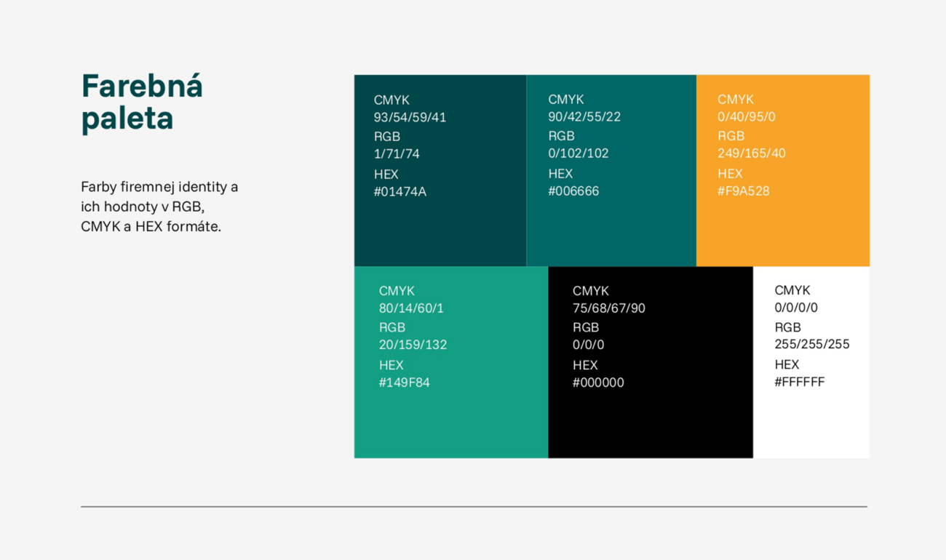This screenshot has width=946, height=560.
Task: Click the RGB label in the black swatch
Action: 586,327
